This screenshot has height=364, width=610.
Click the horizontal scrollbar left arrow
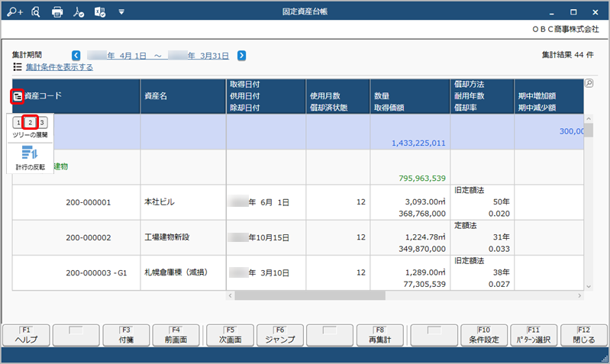click(x=230, y=296)
